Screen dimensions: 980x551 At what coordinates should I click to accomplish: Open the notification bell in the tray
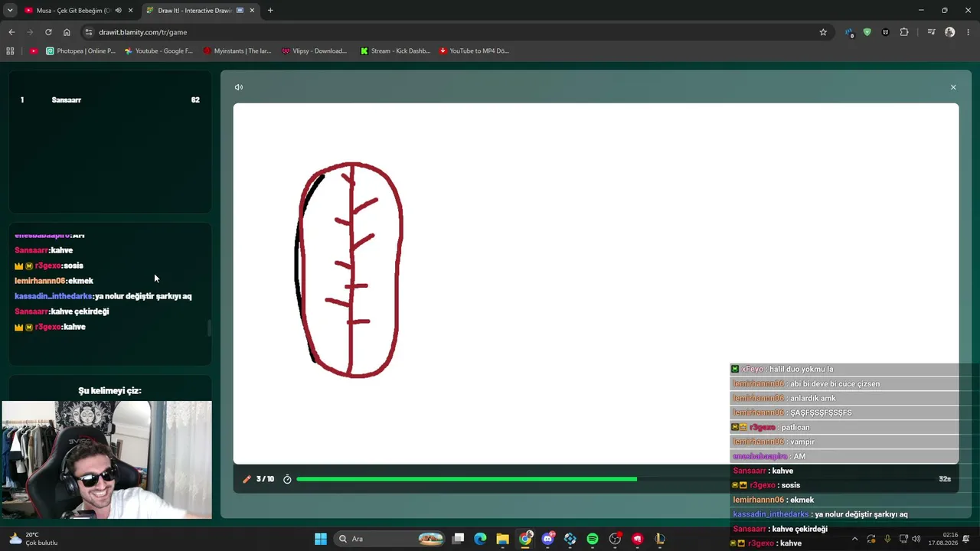coord(967,539)
